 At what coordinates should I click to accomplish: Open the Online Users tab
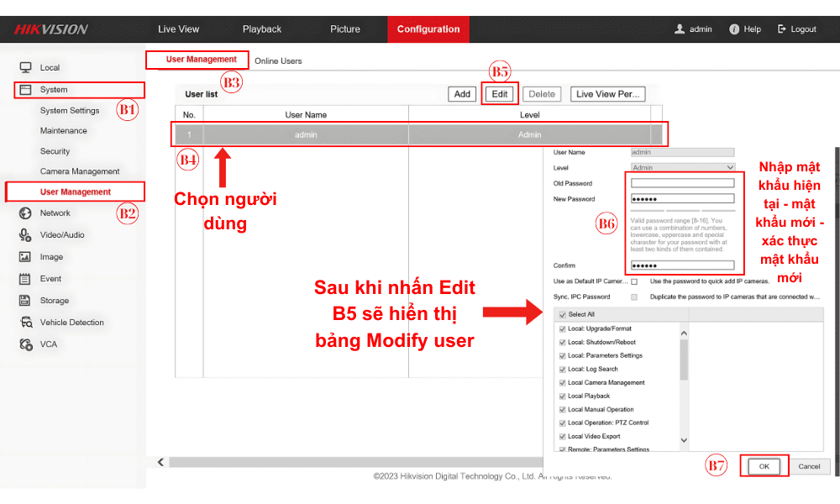coord(278,61)
